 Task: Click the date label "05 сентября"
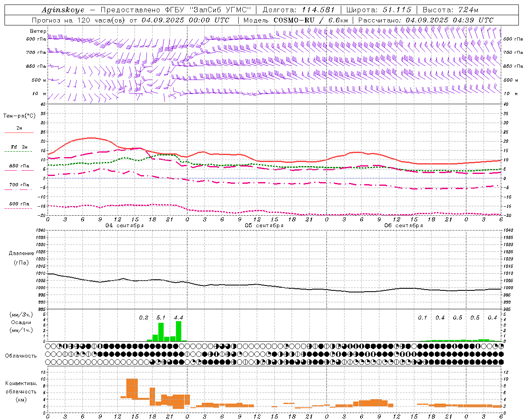264,226
